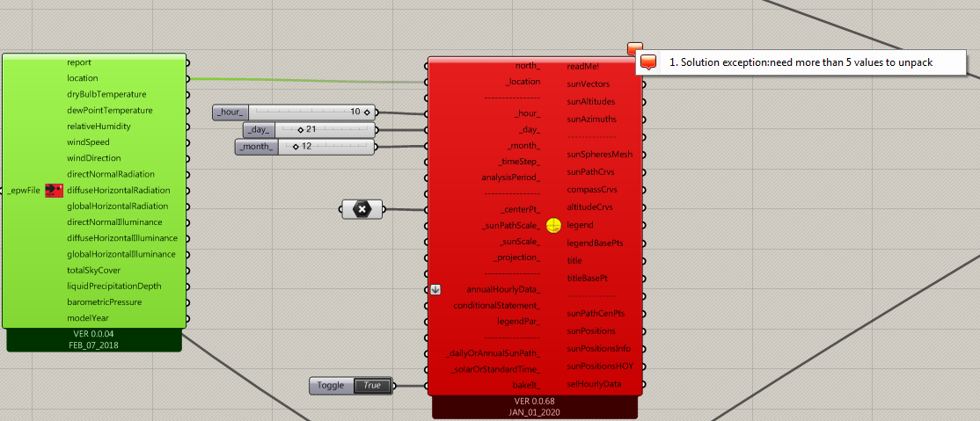
Task: Click the _sunPathScale_ input
Action: (x=511, y=226)
